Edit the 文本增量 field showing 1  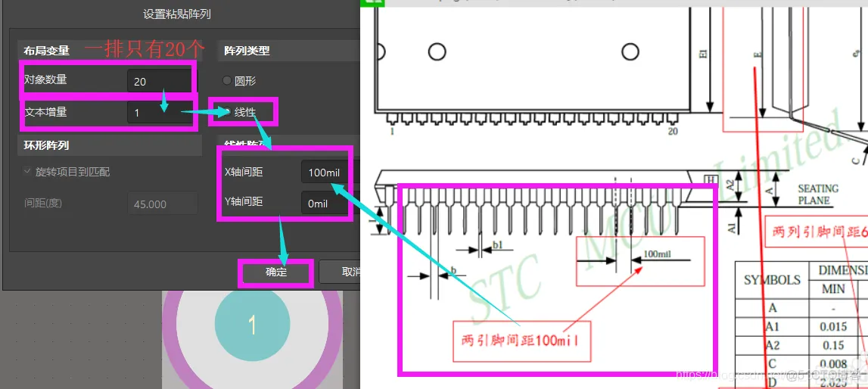pos(160,113)
